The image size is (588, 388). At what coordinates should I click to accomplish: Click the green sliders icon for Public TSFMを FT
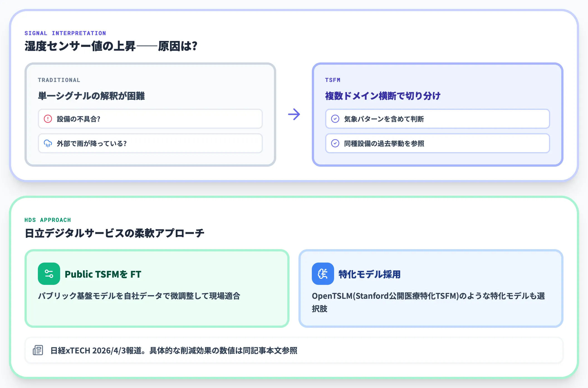tap(49, 274)
